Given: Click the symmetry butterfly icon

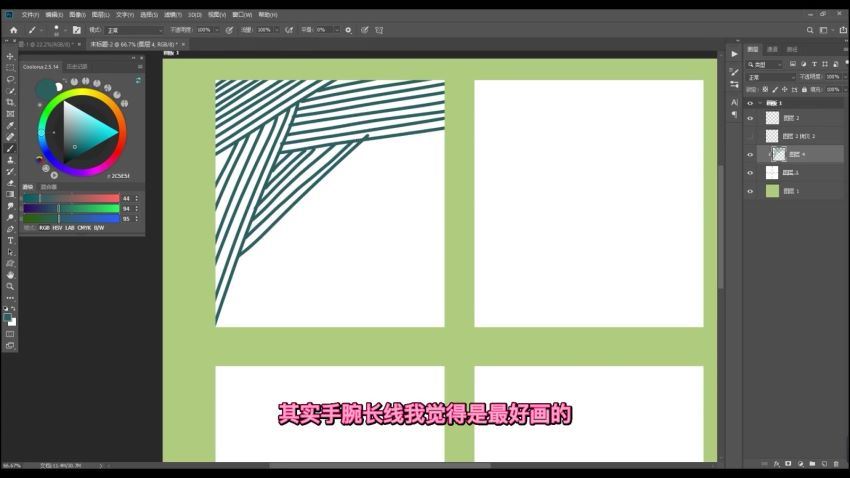Looking at the screenshot, I should click(379, 30).
